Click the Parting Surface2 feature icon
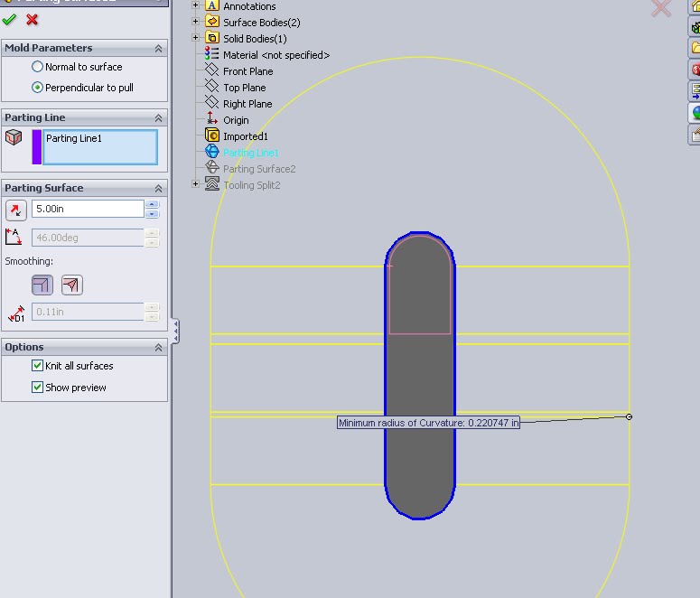The height and width of the screenshot is (598, 700). pyautogui.click(x=212, y=167)
